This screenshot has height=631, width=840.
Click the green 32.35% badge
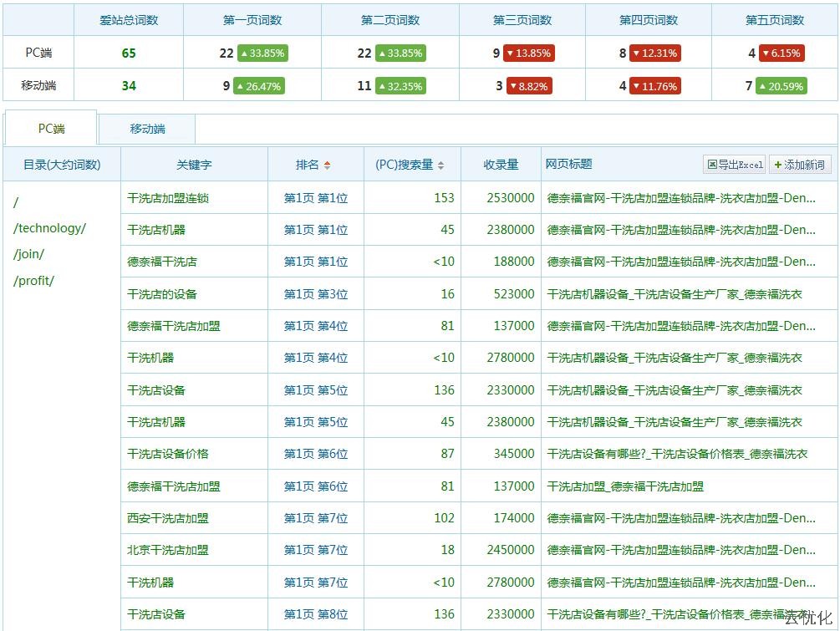click(400, 86)
